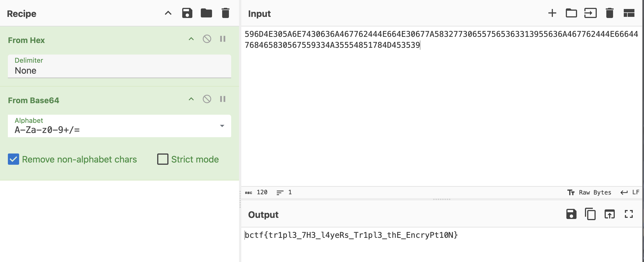Save the output to a file
Viewport: 644px width, 262px height.
pos(571,214)
